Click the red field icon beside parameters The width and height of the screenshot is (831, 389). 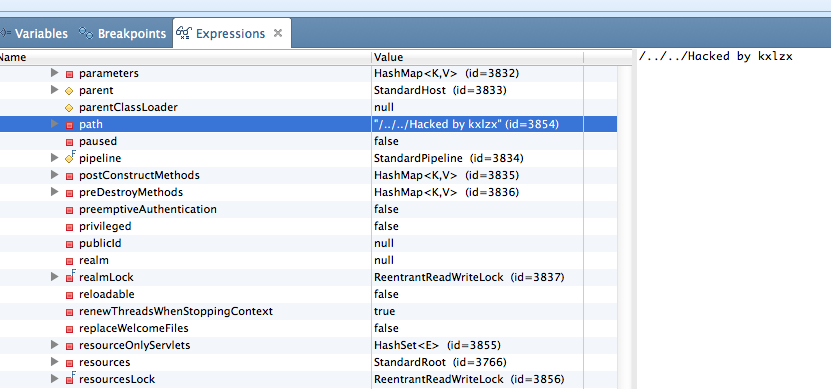[69, 74]
